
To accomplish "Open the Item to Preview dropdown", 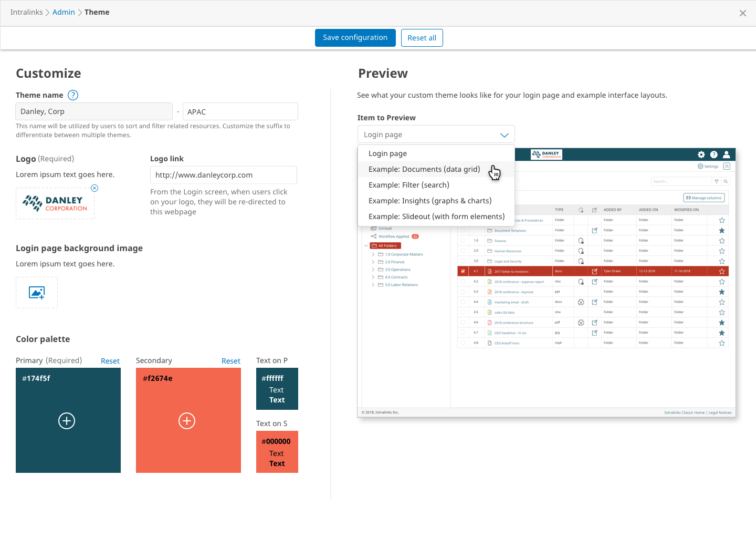I will click(436, 134).
